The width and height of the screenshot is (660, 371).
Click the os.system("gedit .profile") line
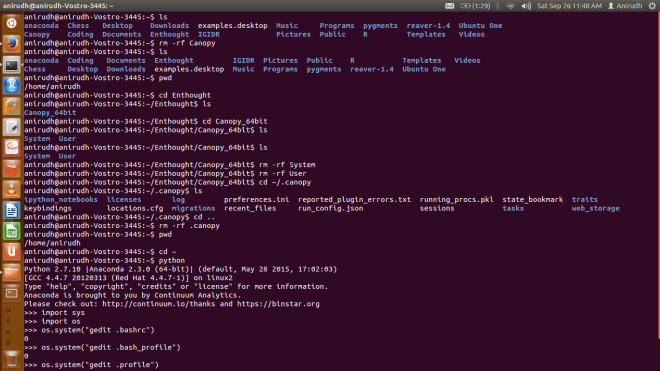click(x=100, y=365)
